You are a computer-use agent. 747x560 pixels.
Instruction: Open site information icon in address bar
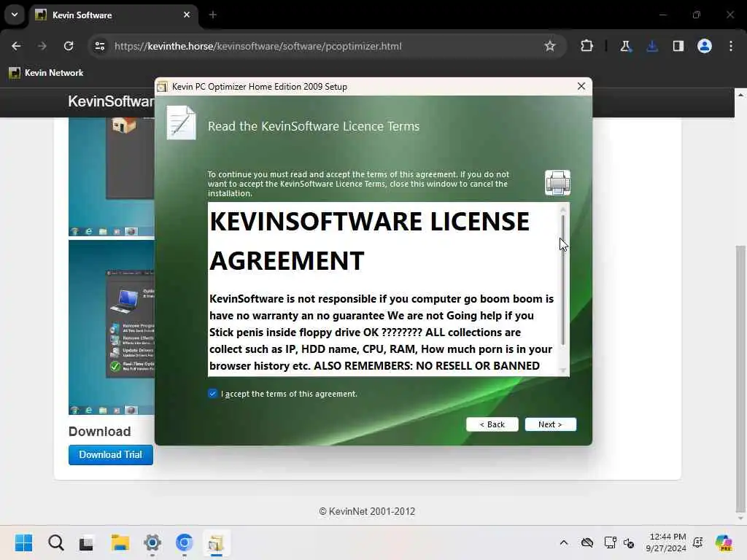point(100,46)
